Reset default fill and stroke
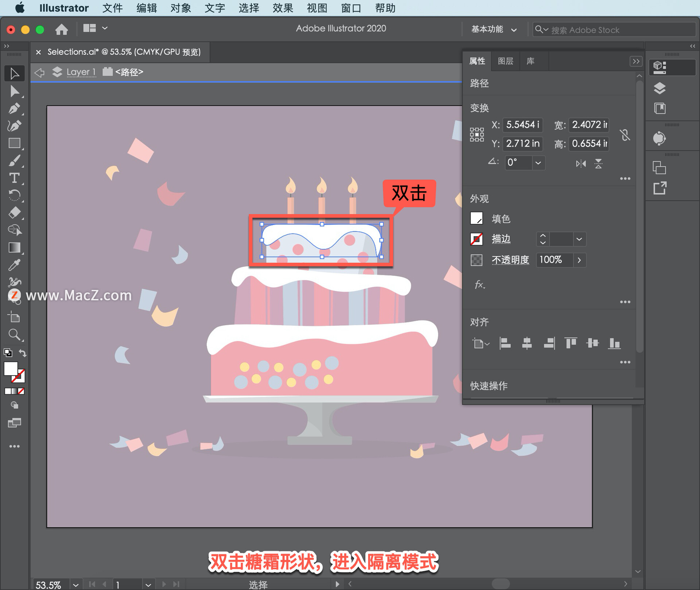Viewport: 700px width, 590px height. 8,353
